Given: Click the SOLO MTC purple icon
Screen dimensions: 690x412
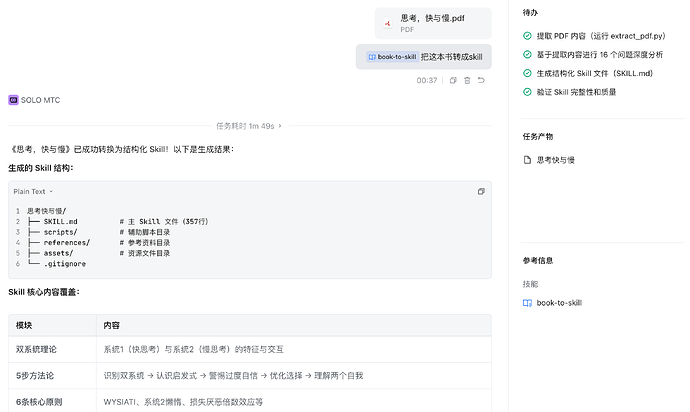Looking at the screenshot, I should (x=13, y=100).
